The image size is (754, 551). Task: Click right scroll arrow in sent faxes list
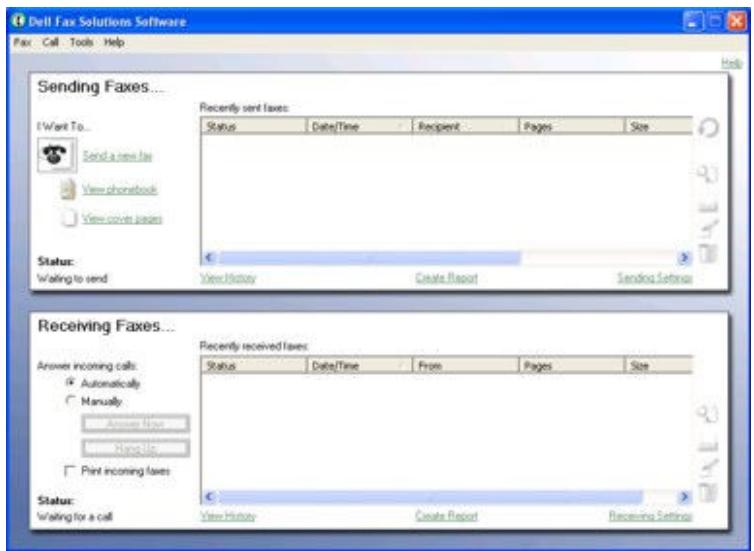tap(684, 258)
